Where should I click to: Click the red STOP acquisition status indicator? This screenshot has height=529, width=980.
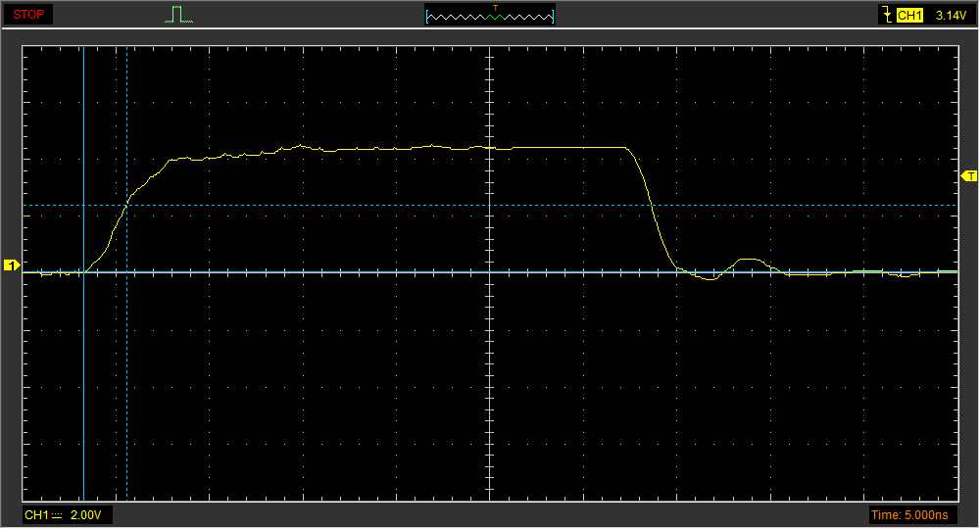coord(26,15)
